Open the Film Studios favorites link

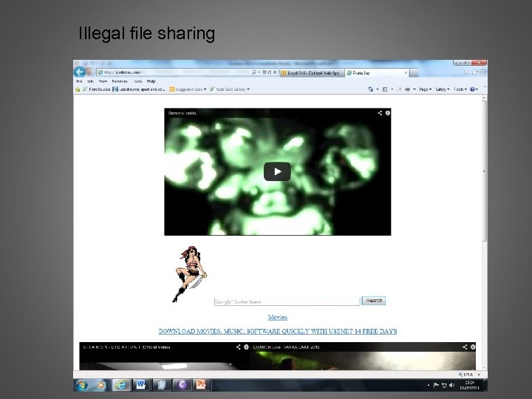97,89
